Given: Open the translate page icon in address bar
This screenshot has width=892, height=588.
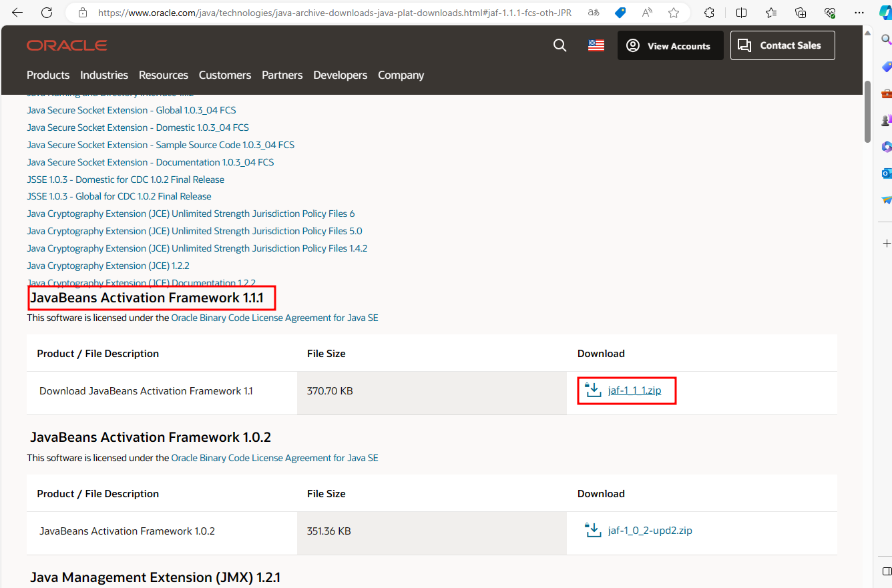Looking at the screenshot, I should pyautogui.click(x=594, y=13).
